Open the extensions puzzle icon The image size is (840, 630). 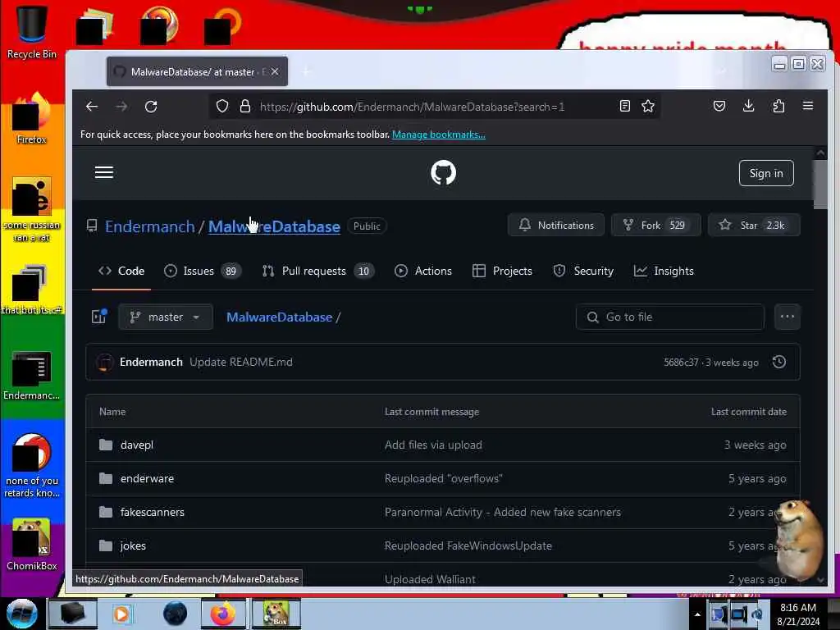click(x=779, y=106)
